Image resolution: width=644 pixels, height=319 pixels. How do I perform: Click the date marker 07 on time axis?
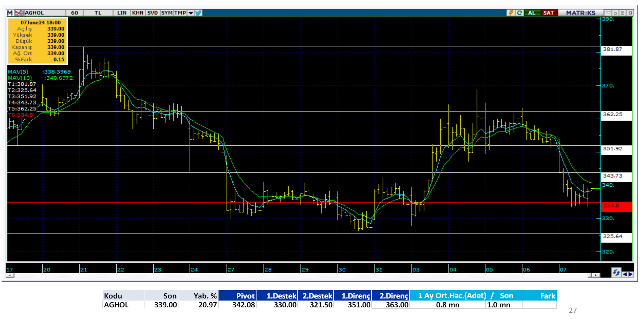tap(563, 269)
